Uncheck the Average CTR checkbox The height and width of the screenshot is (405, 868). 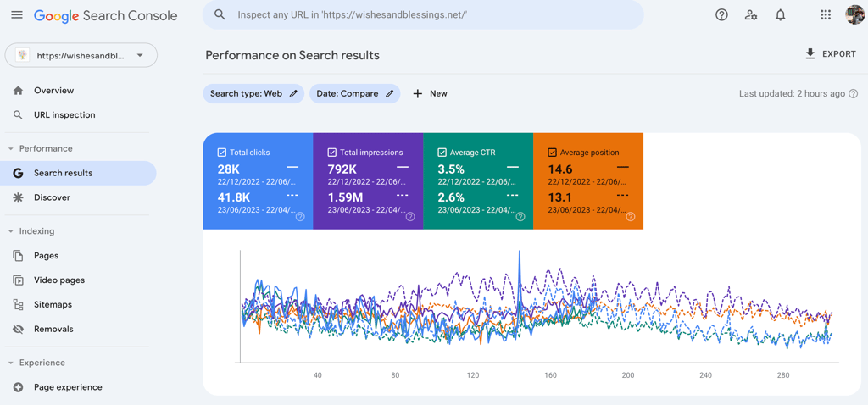442,153
